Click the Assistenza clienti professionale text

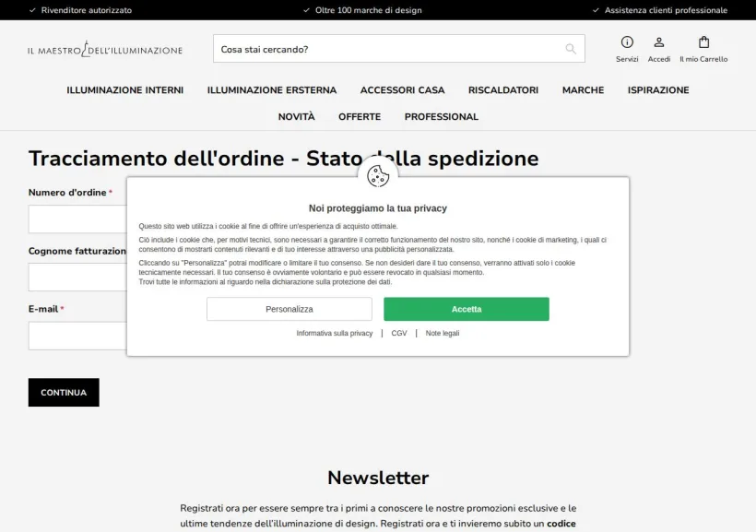point(666,10)
